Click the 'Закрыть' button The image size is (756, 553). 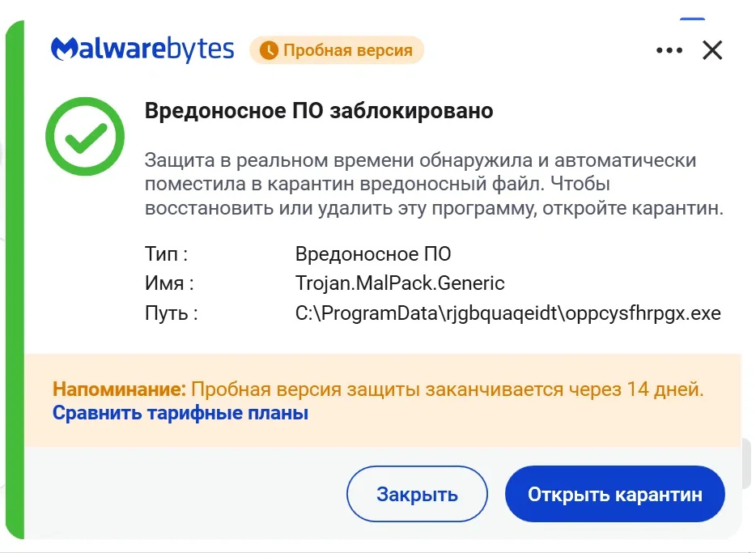click(417, 494)
